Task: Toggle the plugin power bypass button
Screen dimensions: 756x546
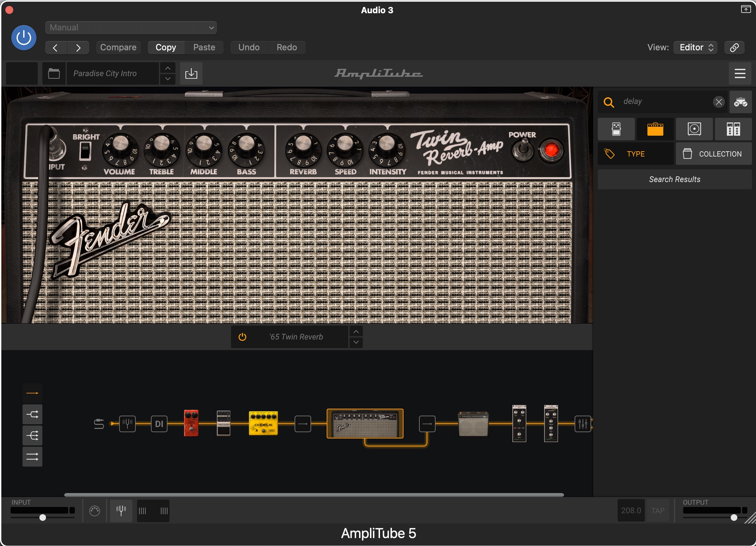Action: click(24, 38)
